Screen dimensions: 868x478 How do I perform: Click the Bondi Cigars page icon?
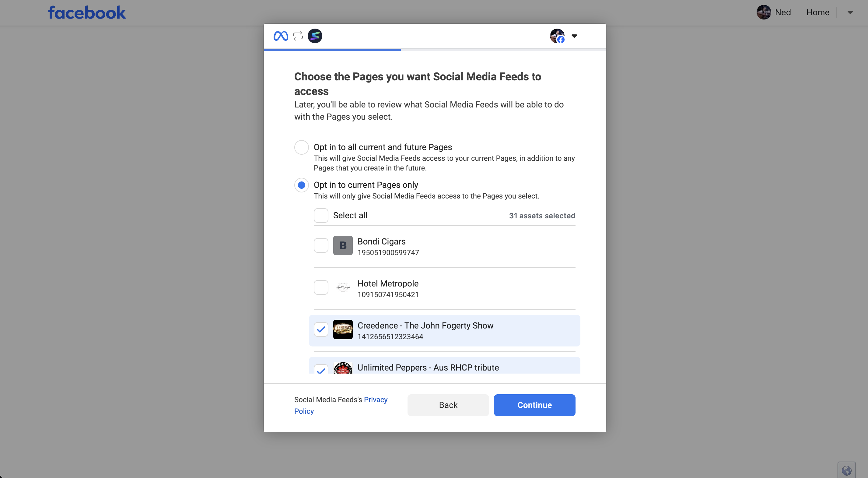pos(343,245)
